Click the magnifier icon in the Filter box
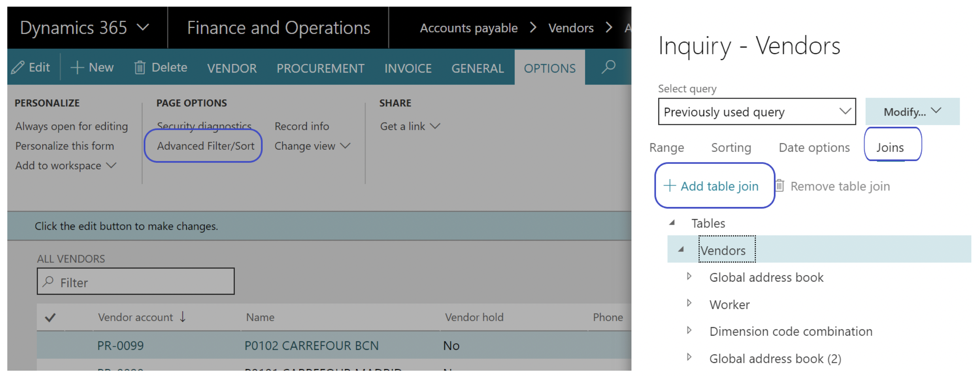 tap(48, 282)
